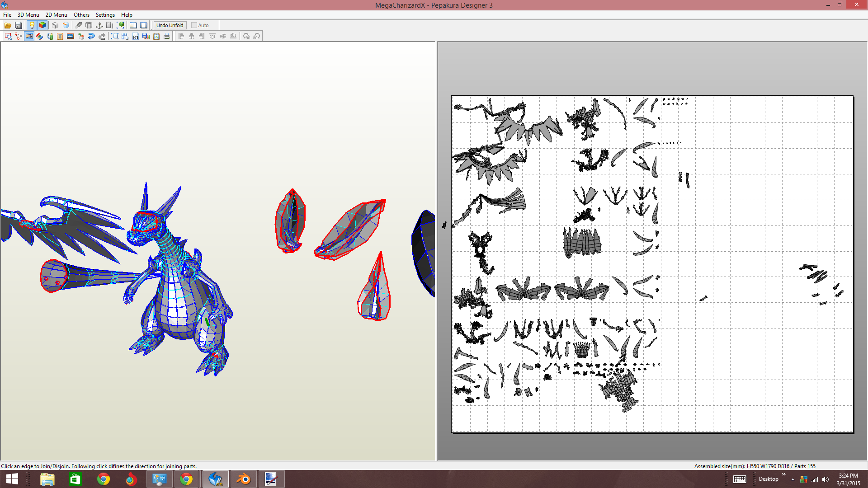868x488 pixels.
Task: Select the Input Image tool
Action: tap(71, 36)
